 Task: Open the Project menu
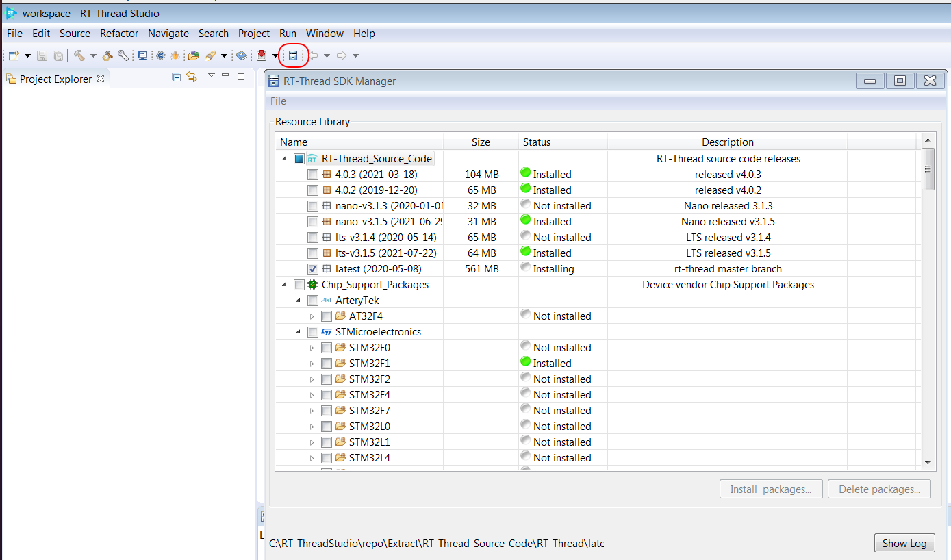254,34
